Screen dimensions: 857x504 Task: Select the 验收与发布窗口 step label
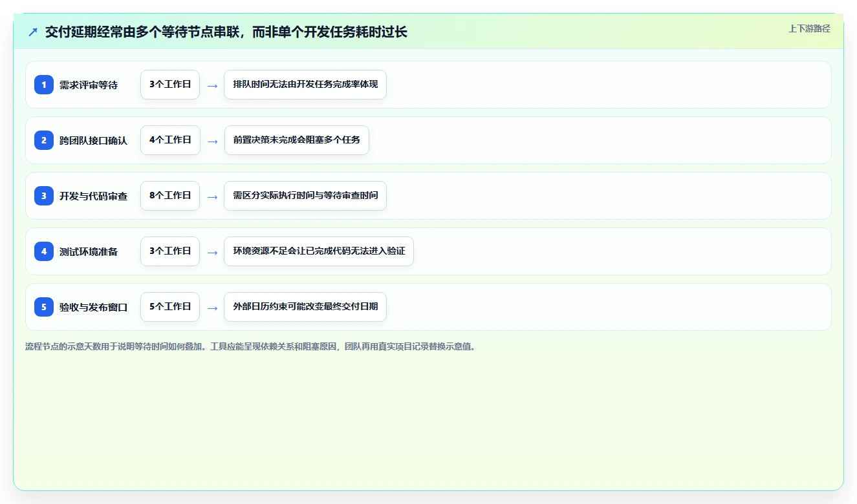(93, 307)
